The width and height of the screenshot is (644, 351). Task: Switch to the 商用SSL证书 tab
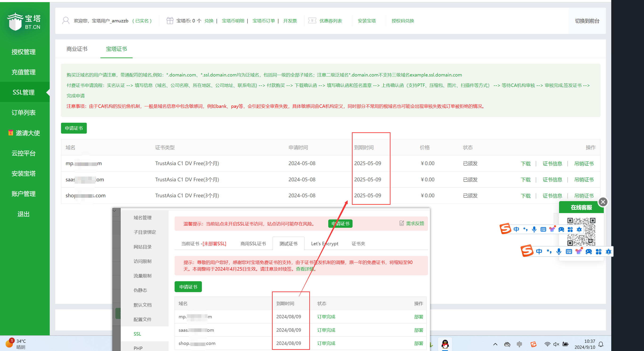click(x=253, y=243)
